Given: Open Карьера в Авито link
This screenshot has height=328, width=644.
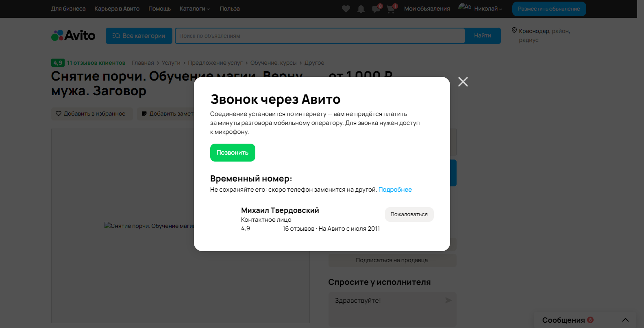Looking at the screenshot, I should pyautogui.click(x=117, y=9).
